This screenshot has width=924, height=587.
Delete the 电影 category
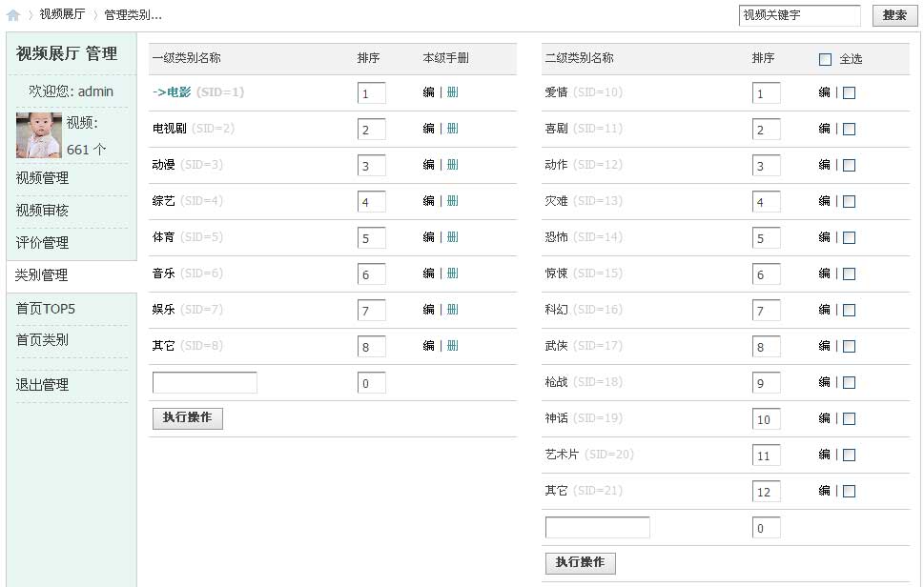pyautogui.click(x=453, y=92)
